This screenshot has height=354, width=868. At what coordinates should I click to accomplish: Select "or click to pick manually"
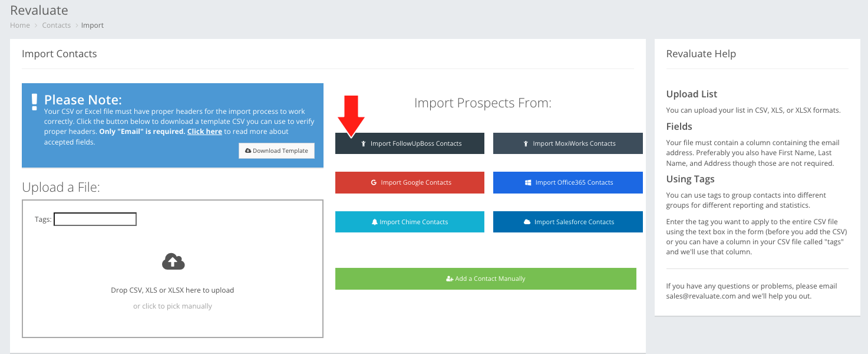pos(173,306)
